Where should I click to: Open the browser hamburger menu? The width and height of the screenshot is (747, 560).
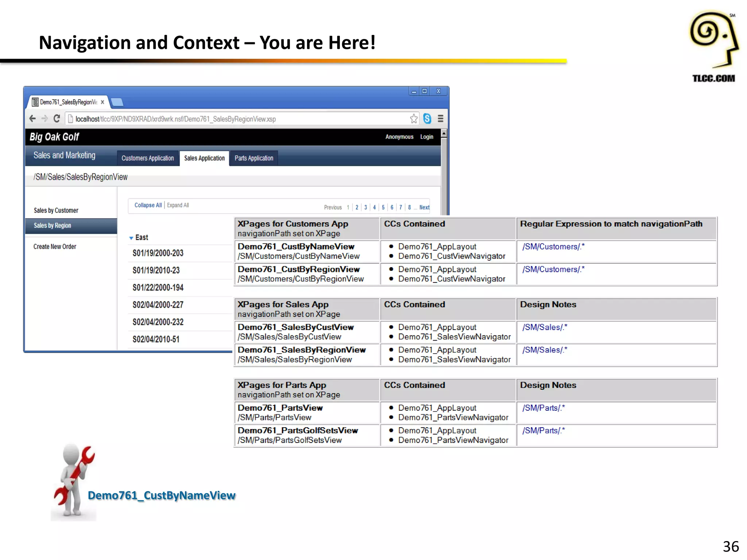pos(440,118)
